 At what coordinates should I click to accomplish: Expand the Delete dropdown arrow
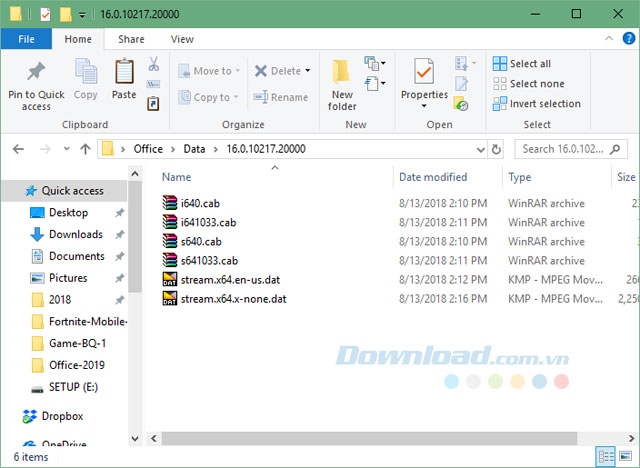307,71
